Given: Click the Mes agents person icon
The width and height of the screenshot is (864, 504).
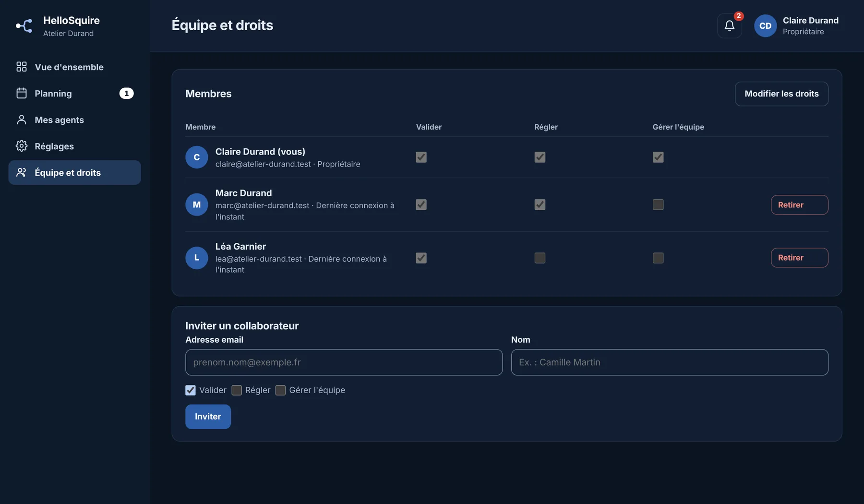Looking at the screenshot, I should click(22, 120).
